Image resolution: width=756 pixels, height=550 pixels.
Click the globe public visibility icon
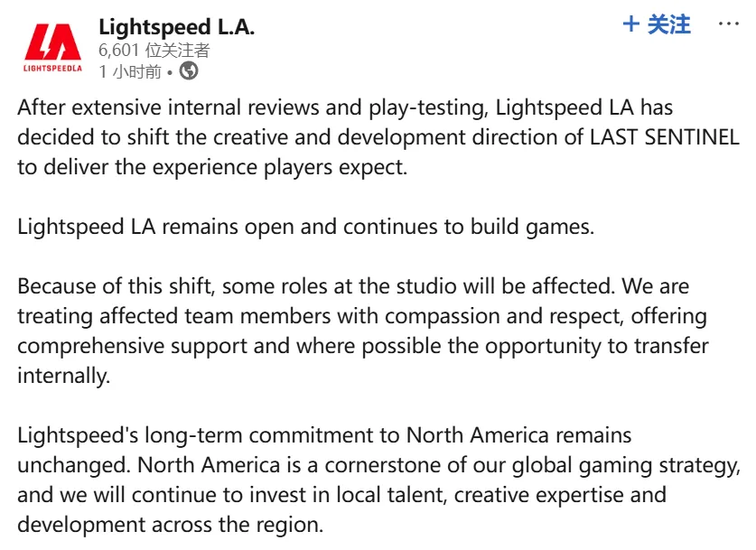click(189, 71)
